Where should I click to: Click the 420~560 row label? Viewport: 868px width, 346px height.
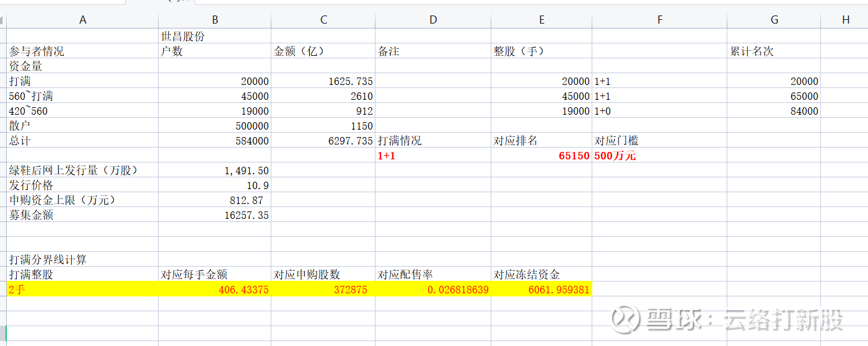(x=82, y=110)
